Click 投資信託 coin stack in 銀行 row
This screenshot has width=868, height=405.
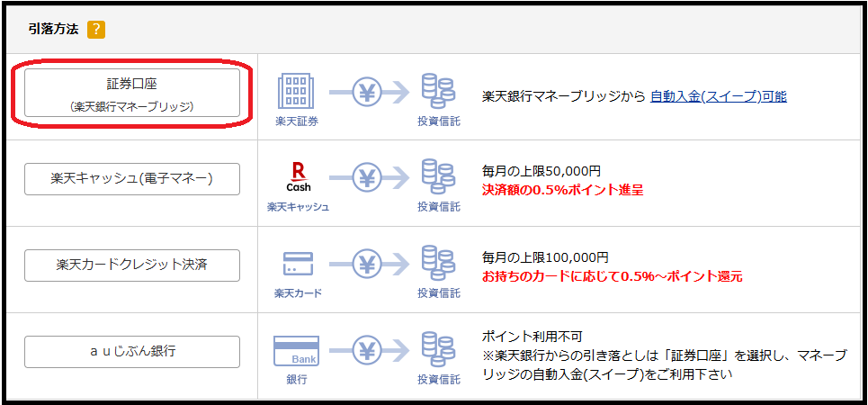[438, 350]
